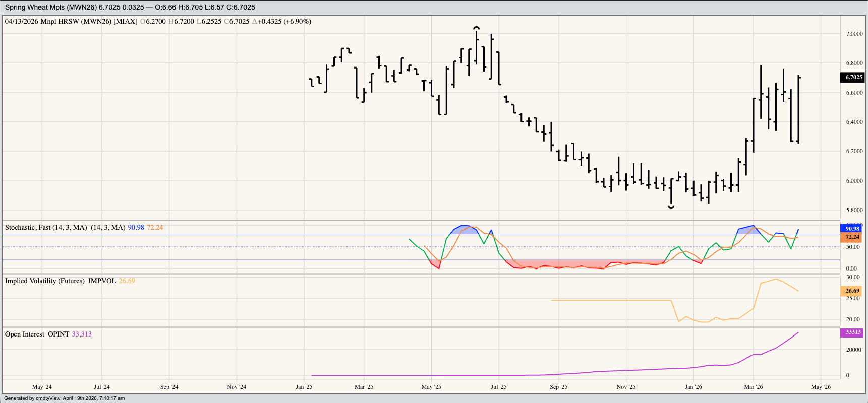Click the Jul '25 date axis label
The width and height of the screenshot is (868, 403).
[498, 387]
